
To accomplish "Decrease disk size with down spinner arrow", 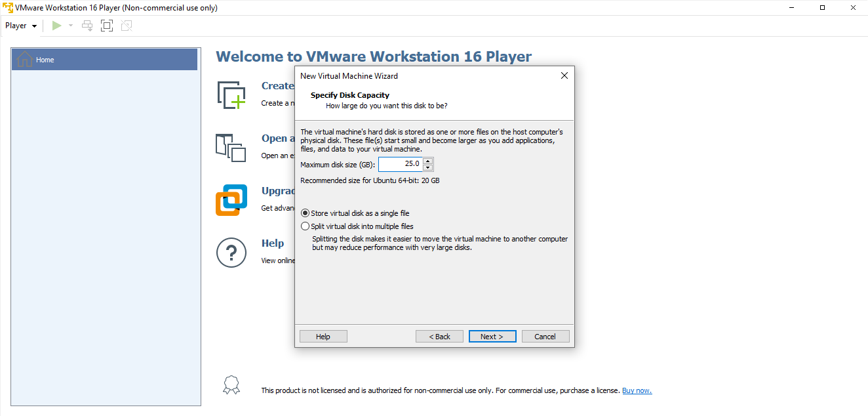I will tap(427, 168).
